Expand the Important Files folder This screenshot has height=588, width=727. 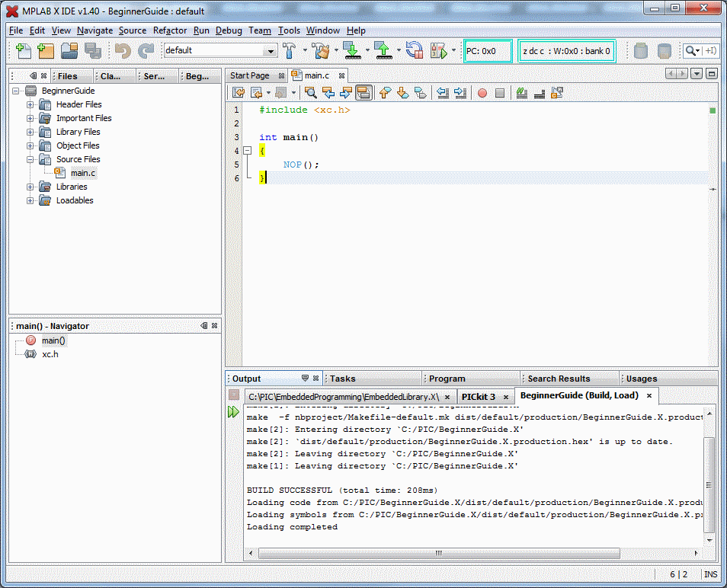point(30,118)
